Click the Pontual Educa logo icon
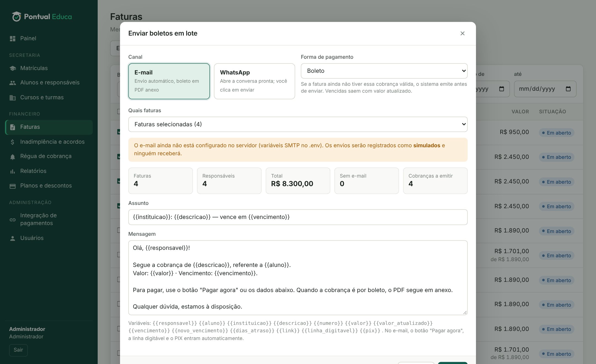This screenshot has width=596, height=364. point(16,17)
